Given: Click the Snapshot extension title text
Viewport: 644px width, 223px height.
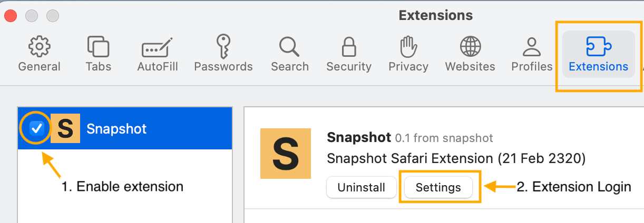Looking at the screenshot, I should click(x=359, y=138).
